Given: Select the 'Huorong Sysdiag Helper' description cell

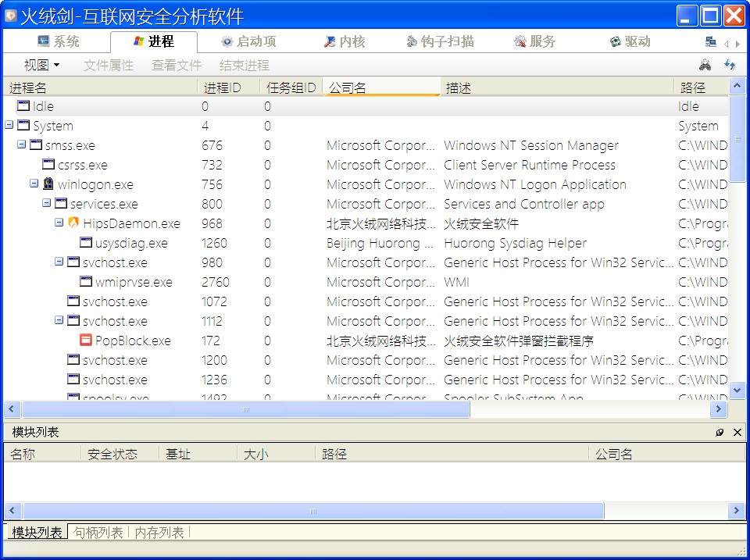Looking at the screenshot, I should pos(515,243).
